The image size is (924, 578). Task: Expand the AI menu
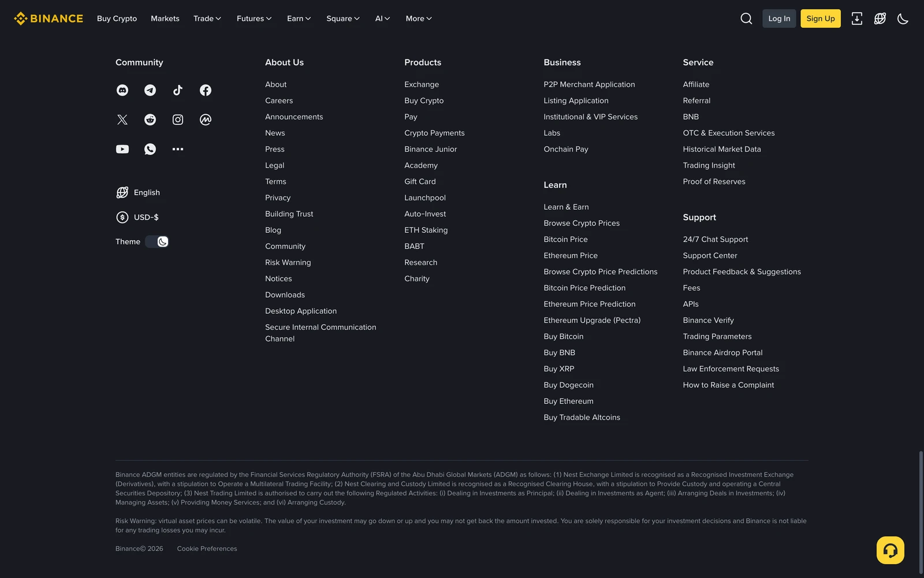[383, 18]
